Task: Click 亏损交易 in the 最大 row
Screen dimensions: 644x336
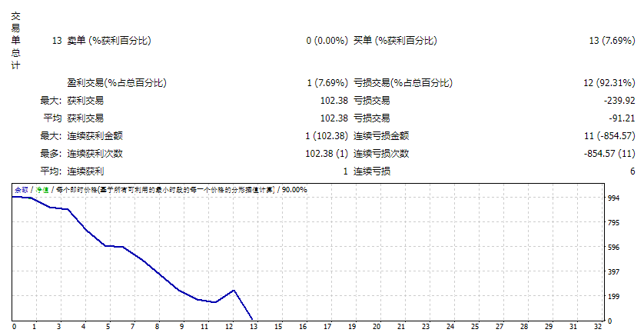Action: point(372,101)
